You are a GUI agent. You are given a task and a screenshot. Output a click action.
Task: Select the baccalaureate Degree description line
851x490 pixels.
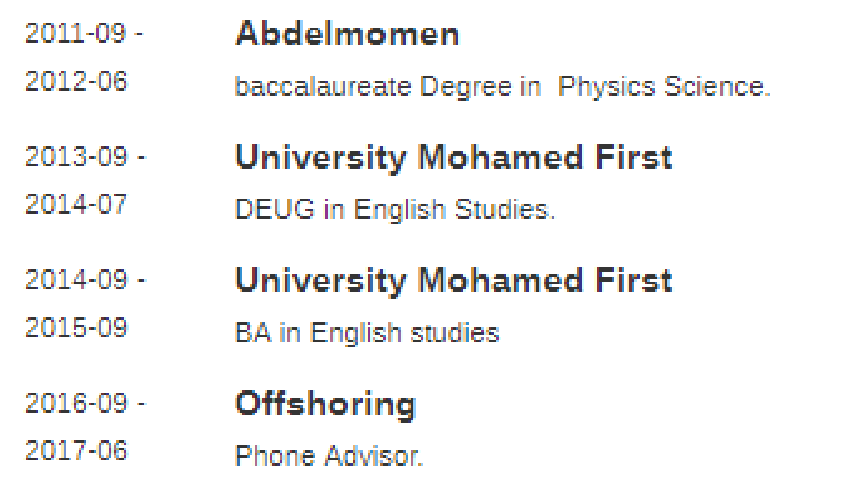click(502, 87)
